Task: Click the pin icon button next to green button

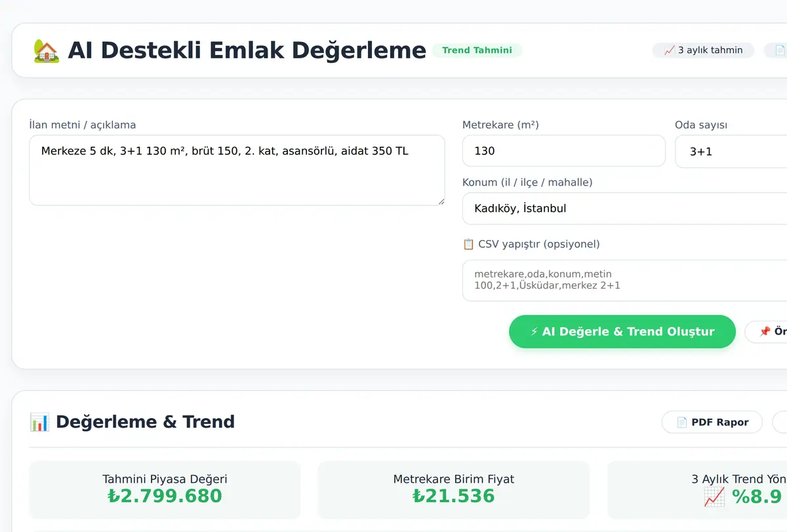Action: [766, 331]
